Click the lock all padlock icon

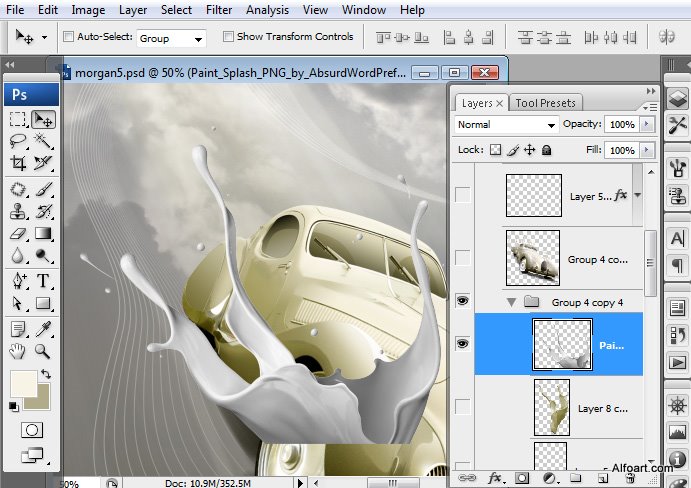[x=546, y=150]
